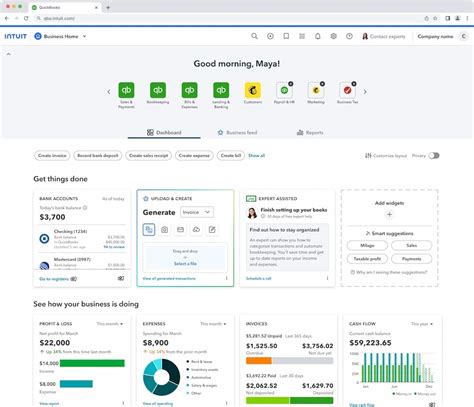The image size is (474, 407).
Task: Open Bills & Expenses app tile
Action: [190, 95]
